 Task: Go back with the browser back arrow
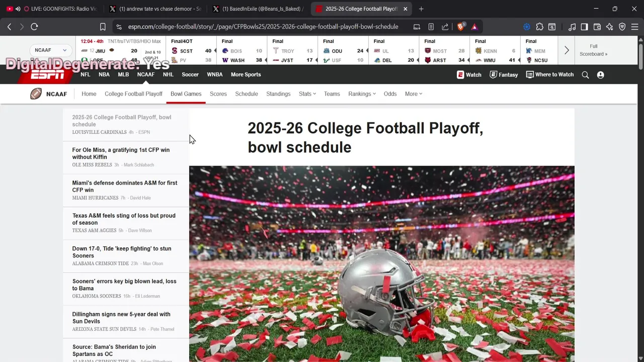[x=9, y=27]
